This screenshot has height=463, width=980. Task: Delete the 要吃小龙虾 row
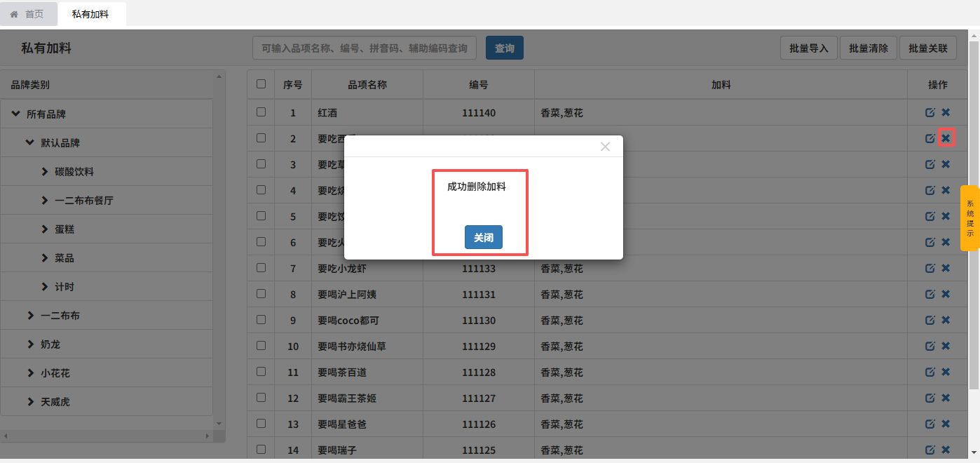(x=946, y=268)
